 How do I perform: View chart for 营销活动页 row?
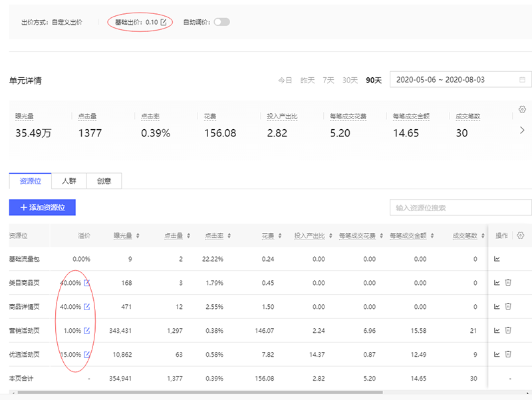(x=497, y=330)
